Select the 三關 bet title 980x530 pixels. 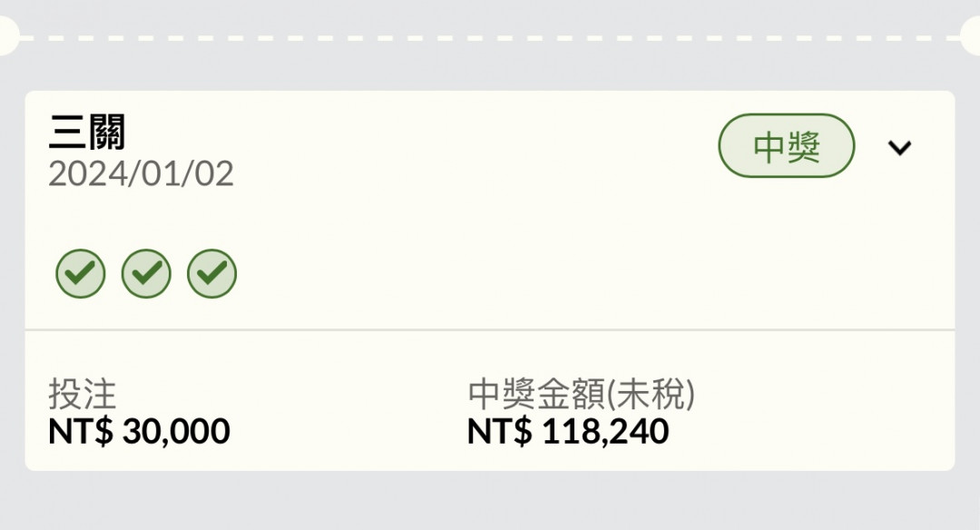click(x=87, y=132)
